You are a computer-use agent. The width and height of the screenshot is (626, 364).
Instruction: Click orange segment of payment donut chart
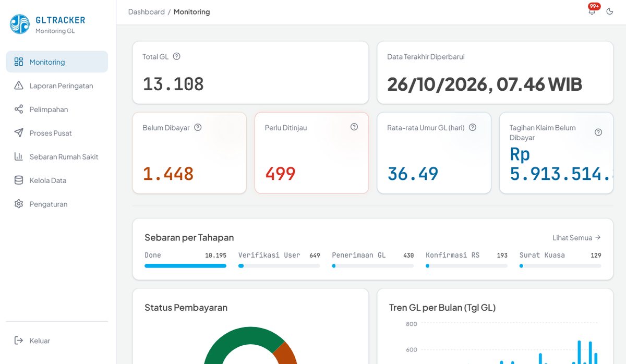[287, 355]
